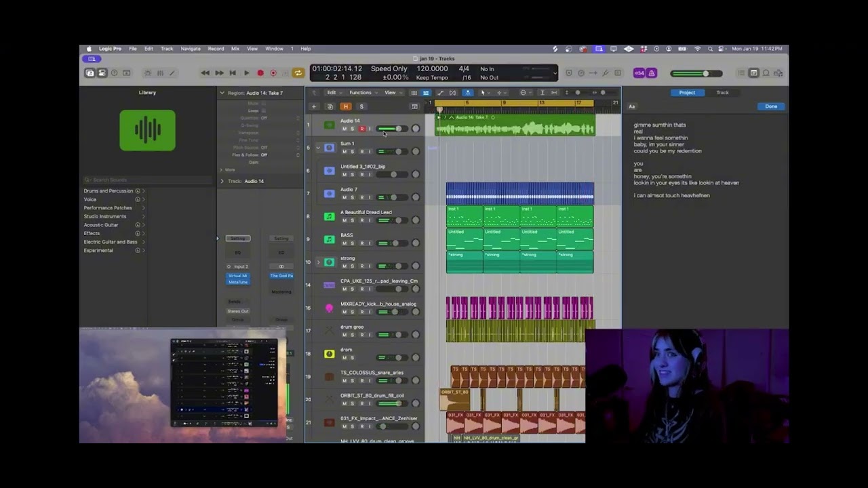Toggle the global Solo (S) button
This screenshot has height=488, width=868.
[x=361, y=106]
